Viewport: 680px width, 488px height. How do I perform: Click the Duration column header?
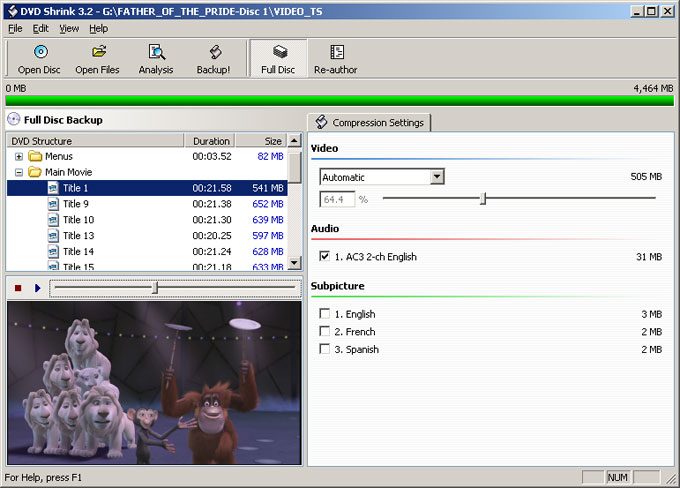(x=210, y=141)
